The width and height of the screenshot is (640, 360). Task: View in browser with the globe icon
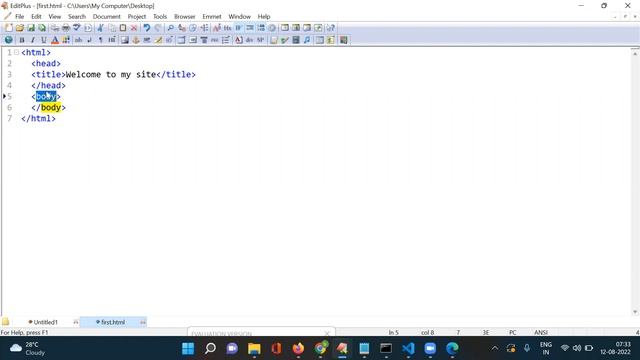tap(8, 40)
